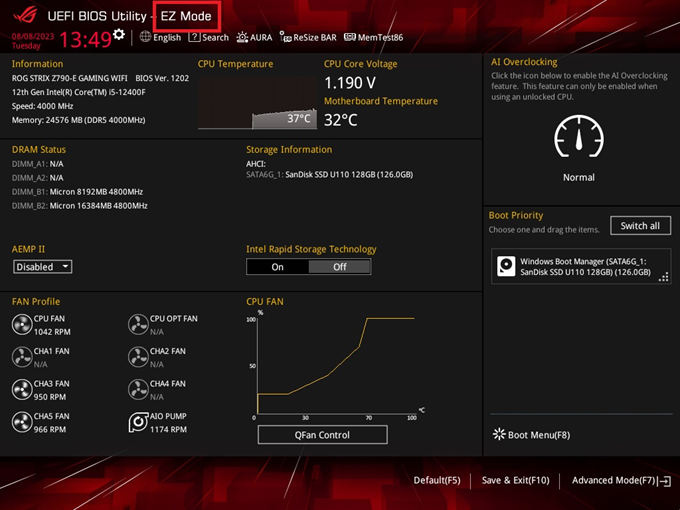
Task: Open the AEMP II Disabled dropdown
Action: click(x=42, y=267)
